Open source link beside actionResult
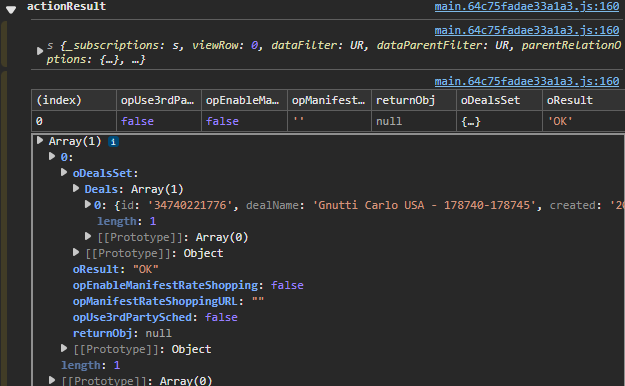Screen dimensions: 625x386 pyautogui.click(x=527, y=6)
